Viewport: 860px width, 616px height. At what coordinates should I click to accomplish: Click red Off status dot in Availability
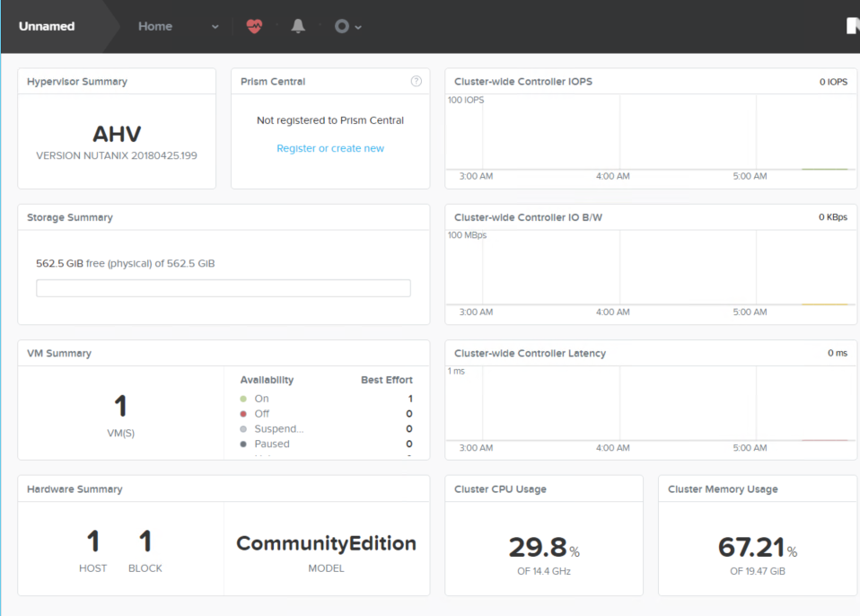point(243,414)
